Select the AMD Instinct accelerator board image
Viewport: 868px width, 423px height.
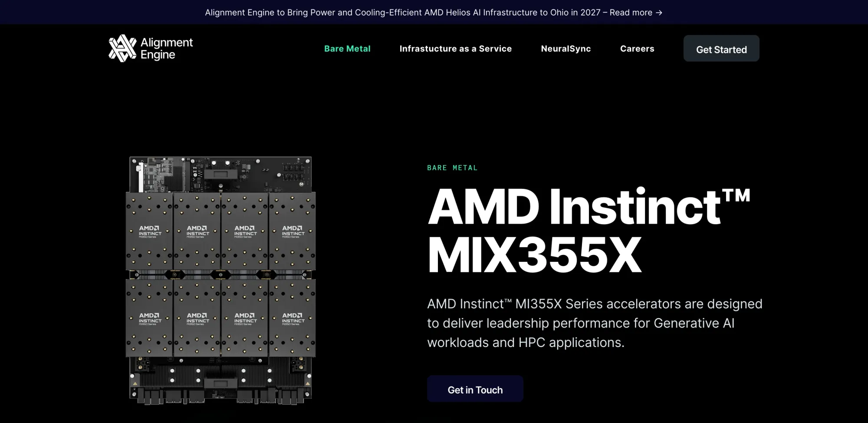220,281
